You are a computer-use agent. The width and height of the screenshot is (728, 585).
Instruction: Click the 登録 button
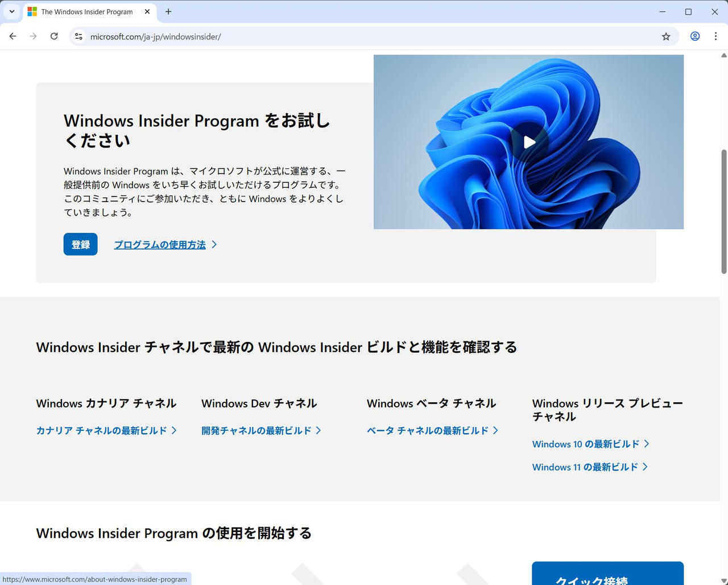tap(80, 244)
